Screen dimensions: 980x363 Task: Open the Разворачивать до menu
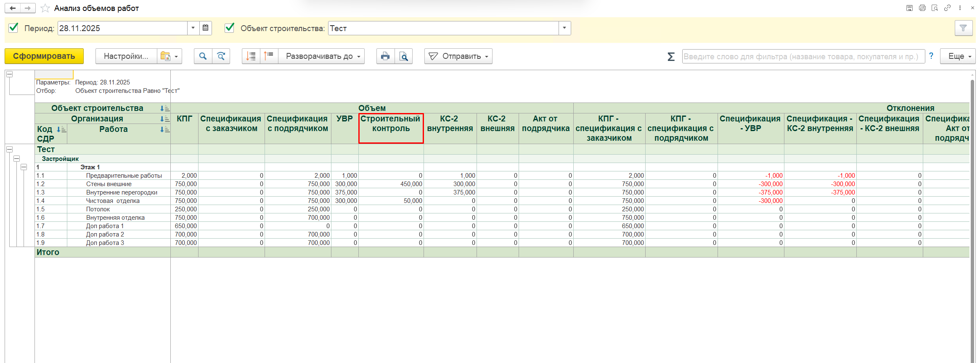tap(322, 56)
